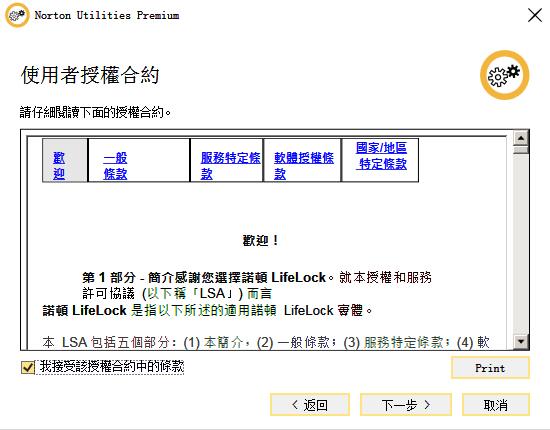Click the 歡迎！ heading in the agreement

click(x=260, y=241)
